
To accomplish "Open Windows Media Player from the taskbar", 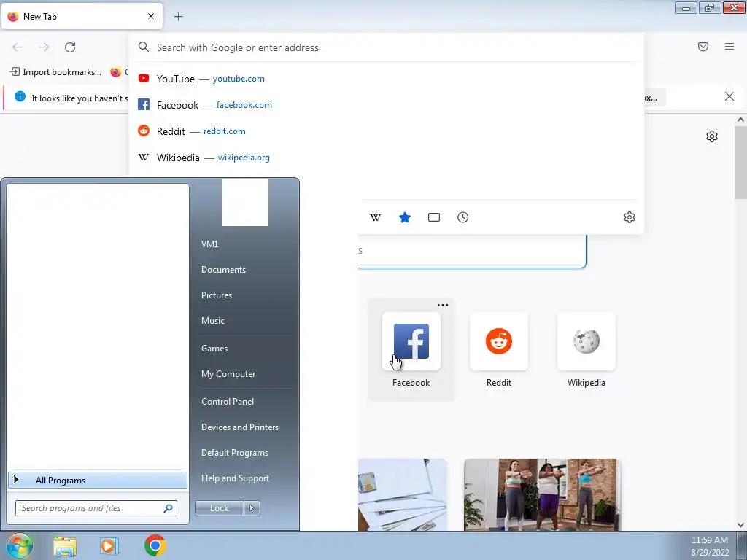I will [109, 546].
